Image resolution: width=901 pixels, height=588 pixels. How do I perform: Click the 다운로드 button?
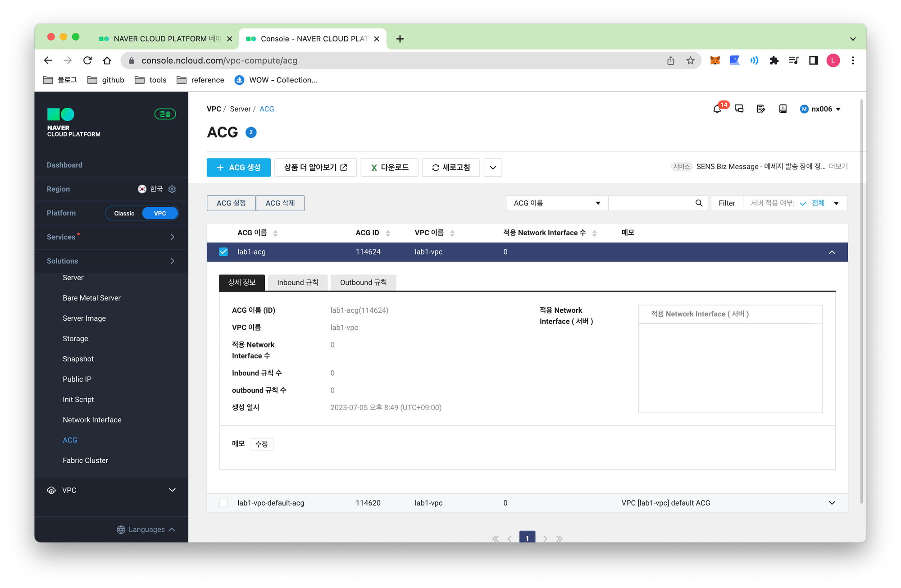[x=390, y=168]
